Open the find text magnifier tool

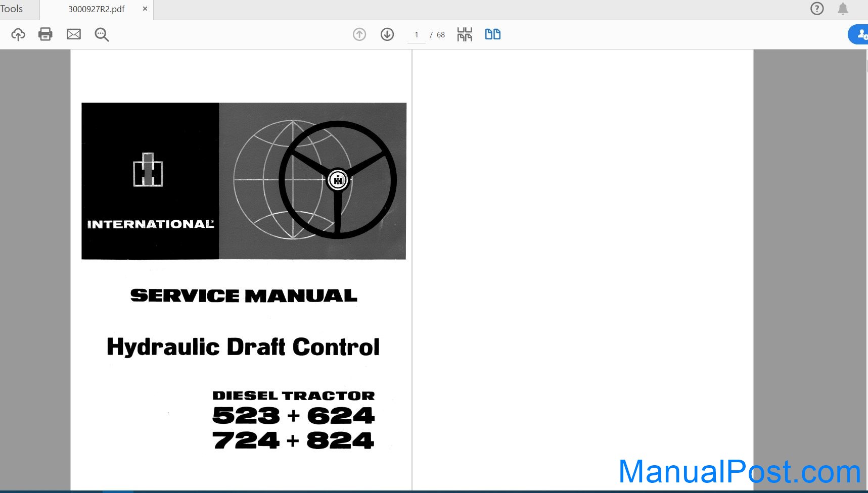click(x=102, y=34)
